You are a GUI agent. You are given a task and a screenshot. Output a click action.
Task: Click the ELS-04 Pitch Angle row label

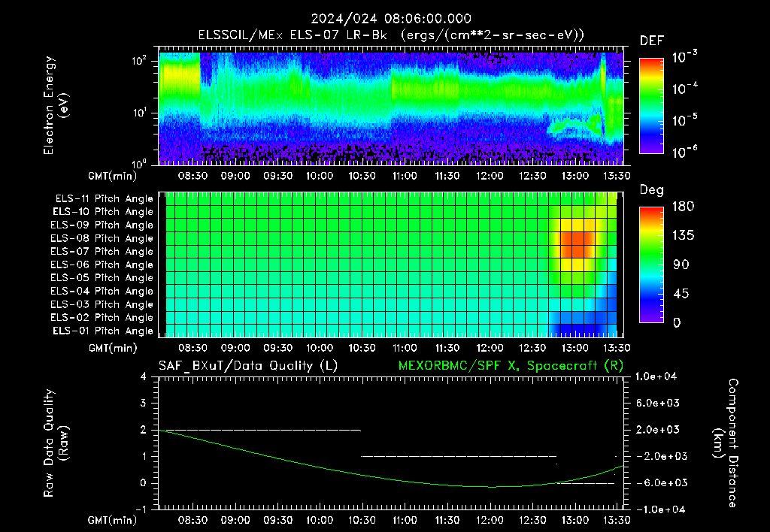coord(102,291)
